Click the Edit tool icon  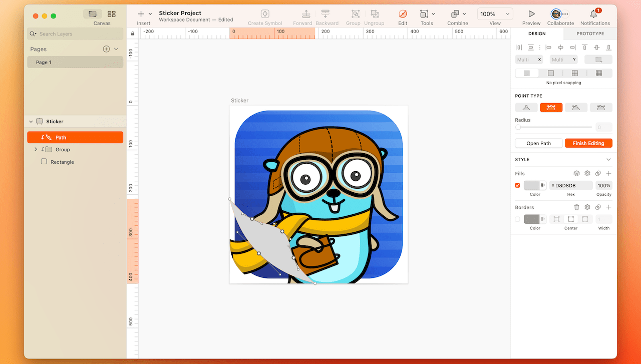403,14
